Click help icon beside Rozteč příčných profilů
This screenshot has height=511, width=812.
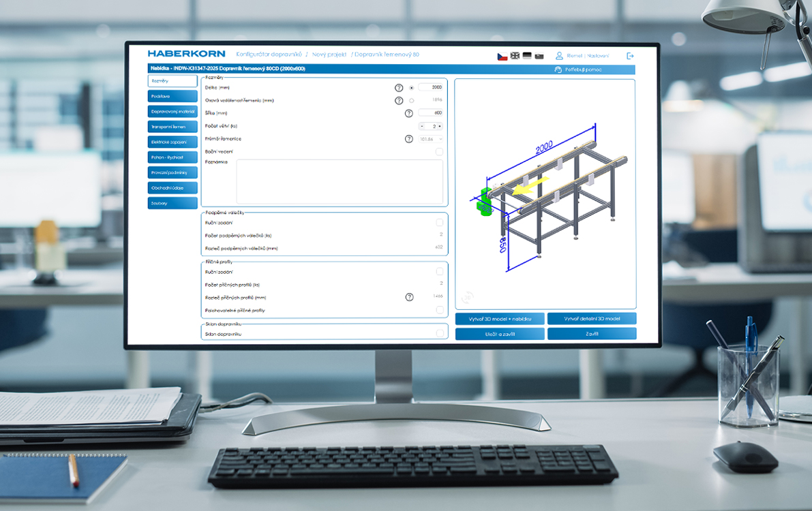click(x=409, y=297)
